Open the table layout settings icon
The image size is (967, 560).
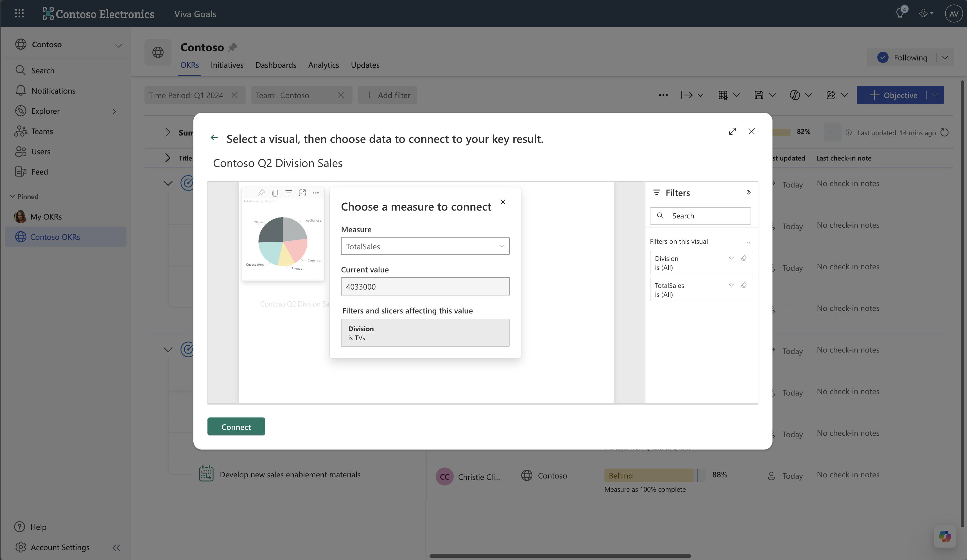click(x=723, y=95)
